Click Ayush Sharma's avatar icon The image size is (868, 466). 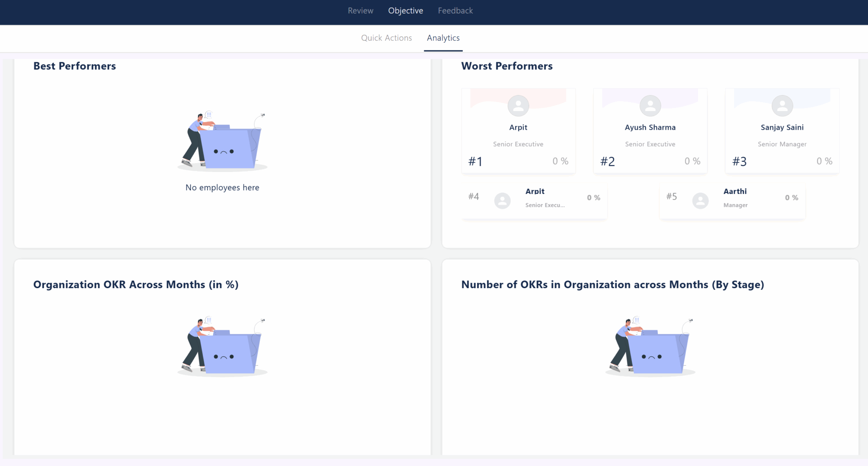click(x=650, y=106)
